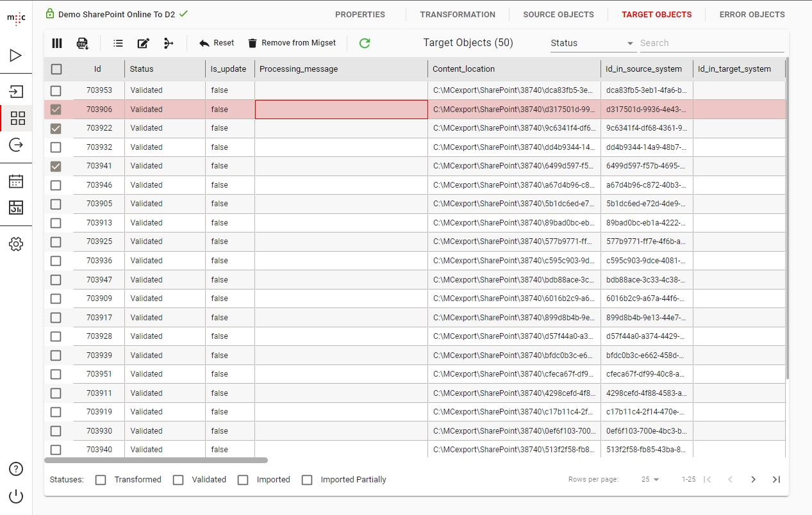Screen dimensions: 812x515
Task: Enable the Transformed status filter checkbox
Action: click(x=101, y=480)
